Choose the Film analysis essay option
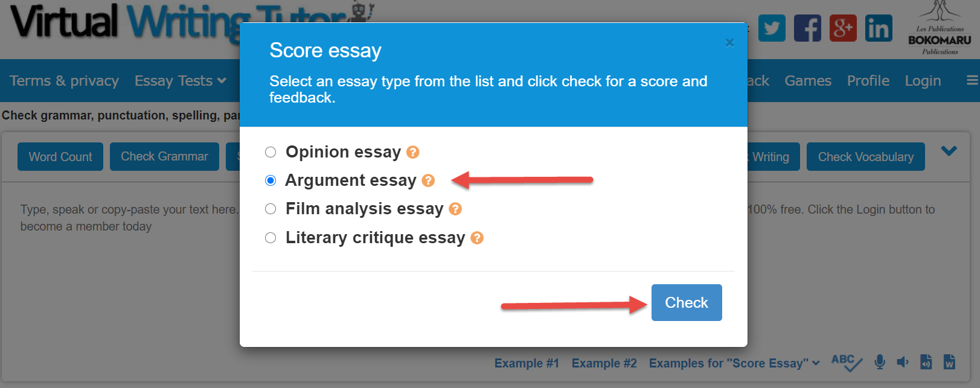 (270, 209)
